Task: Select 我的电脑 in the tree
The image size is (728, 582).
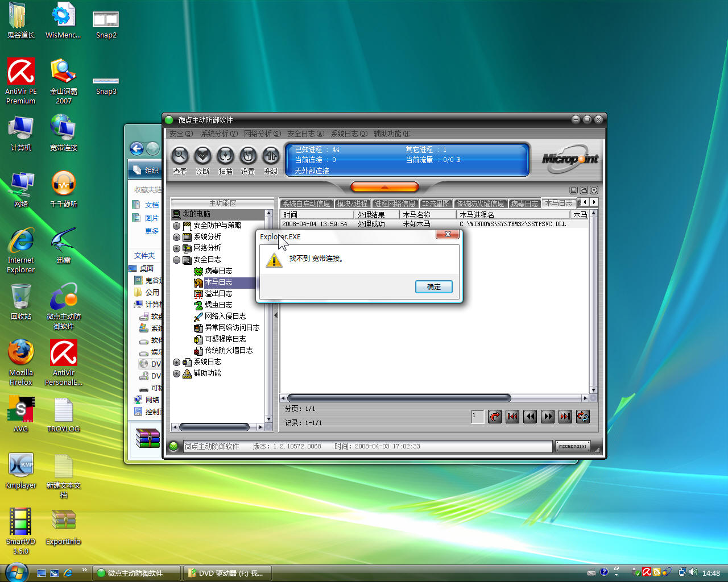Action: point(196,214)
